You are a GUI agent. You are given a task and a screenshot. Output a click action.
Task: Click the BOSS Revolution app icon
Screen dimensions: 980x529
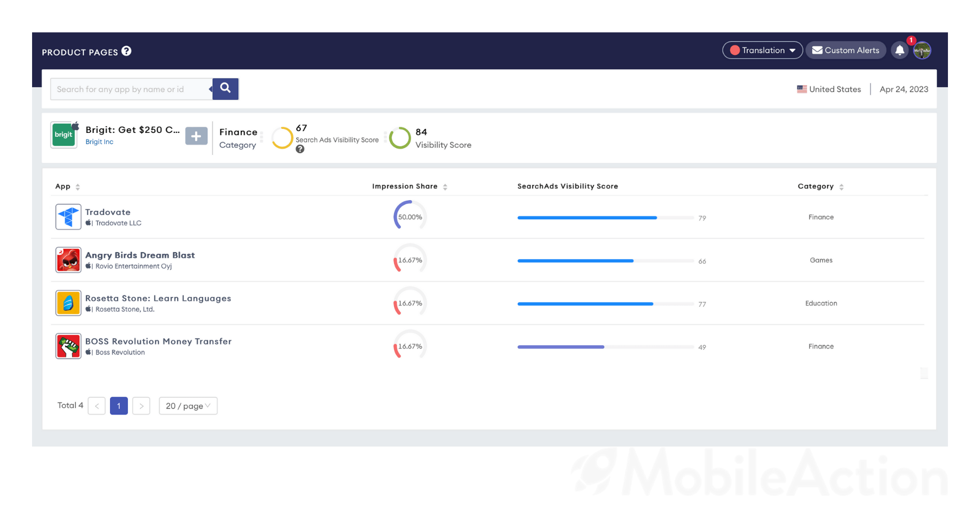[x=68, y=346]
